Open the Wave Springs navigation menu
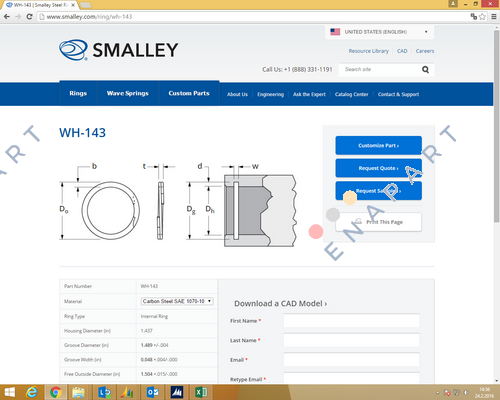Viewport: 500px width, 400px height. [128, 93]
